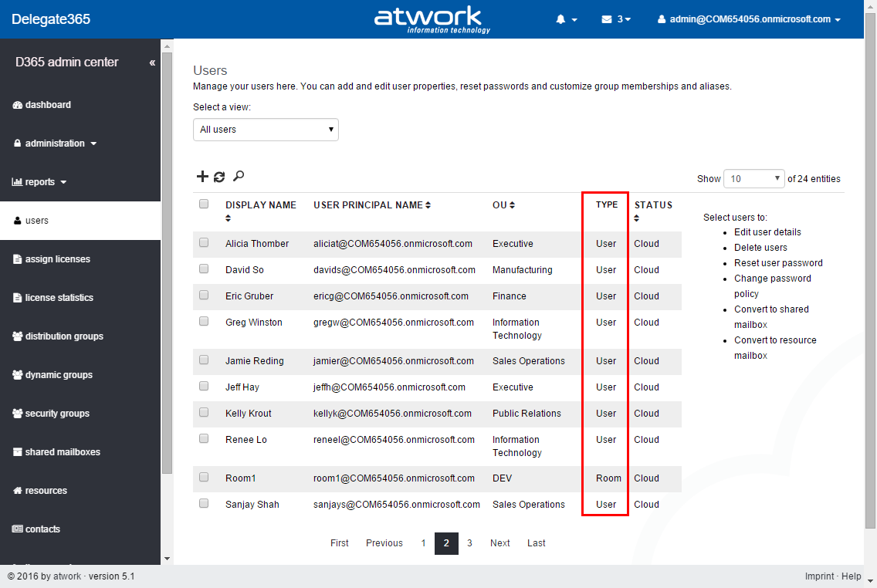
Task: Go to page 3 of users
Action: (469, 543)
